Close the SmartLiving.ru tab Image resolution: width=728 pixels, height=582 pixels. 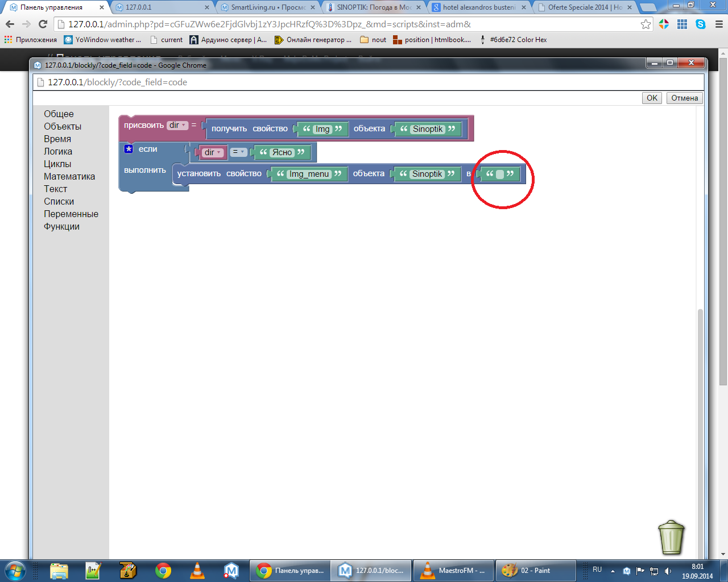coord(313,7)
